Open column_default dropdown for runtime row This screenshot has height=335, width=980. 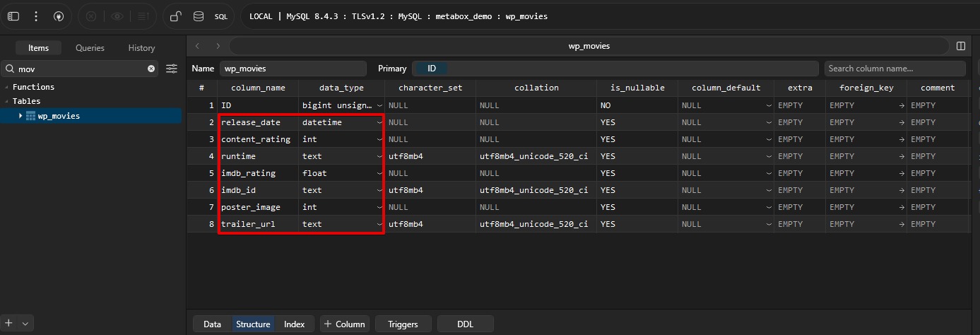pyautogui.click(x=768, y=156)
